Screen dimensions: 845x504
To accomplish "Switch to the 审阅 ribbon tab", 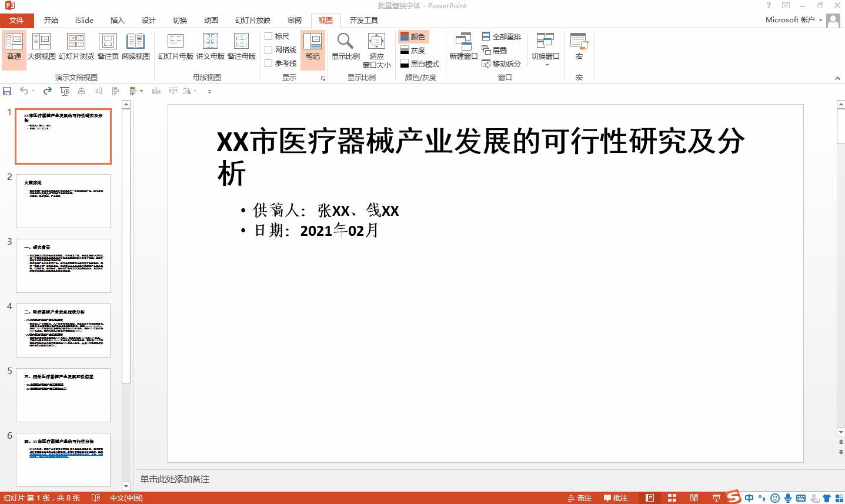I will (294, 20).
